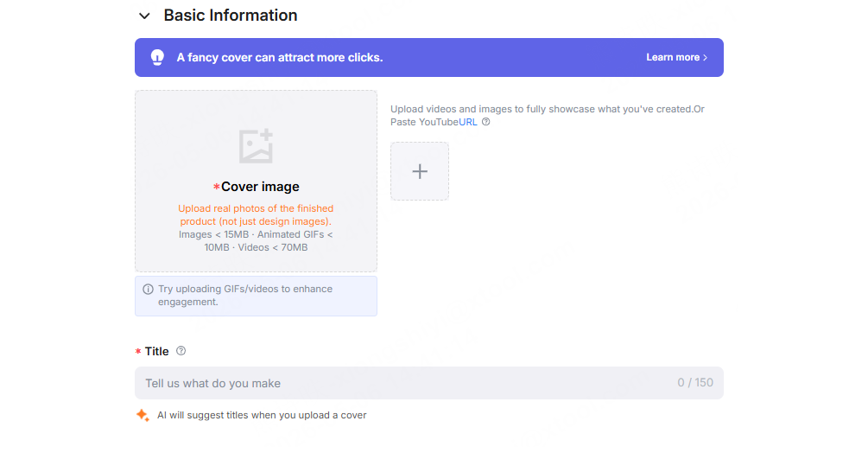Add media with the plus tile

420,171
